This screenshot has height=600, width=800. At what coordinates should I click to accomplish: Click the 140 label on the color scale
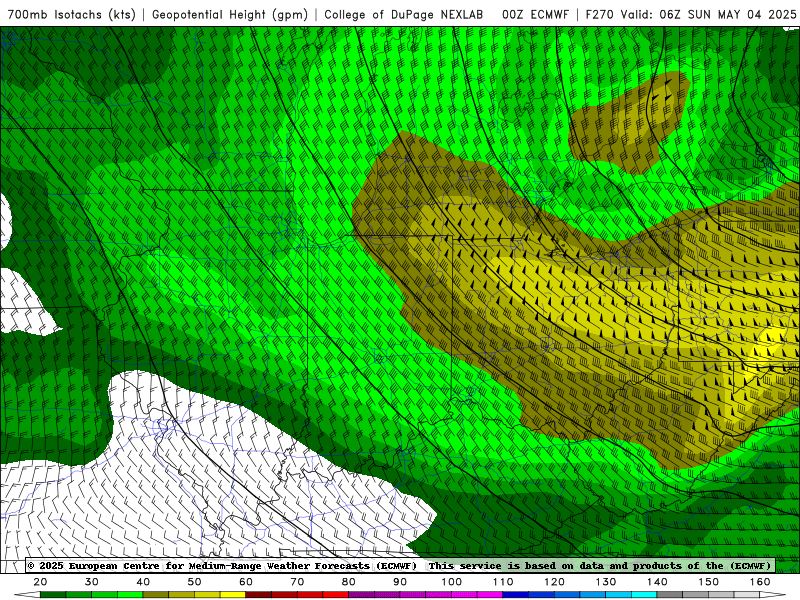(x=657, y=582)
